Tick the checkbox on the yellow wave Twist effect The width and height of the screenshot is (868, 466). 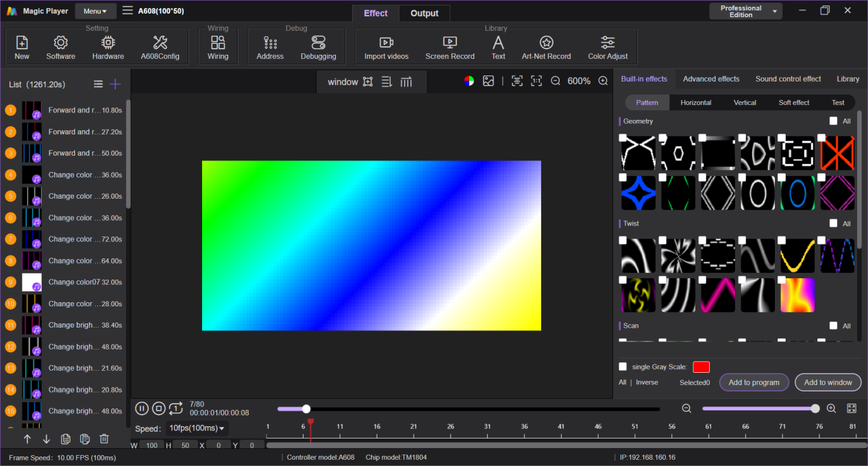(x=783, y=241)
